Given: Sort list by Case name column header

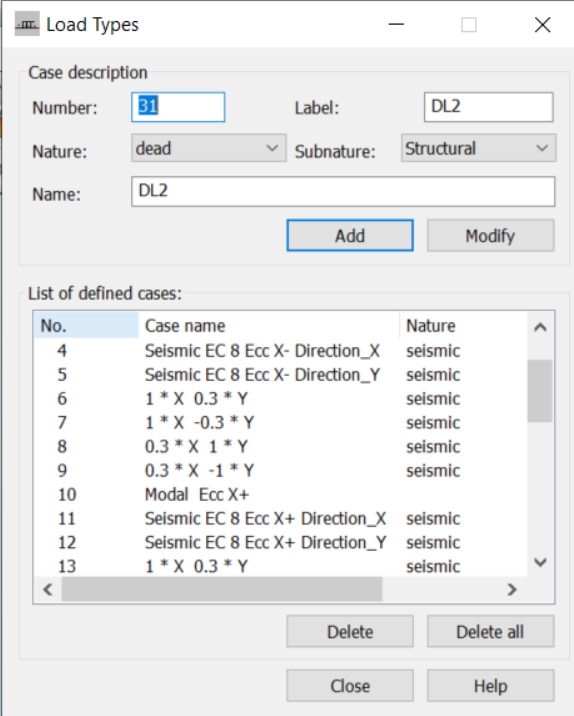Looking at the screenshot, I should [x=269, y=326].
